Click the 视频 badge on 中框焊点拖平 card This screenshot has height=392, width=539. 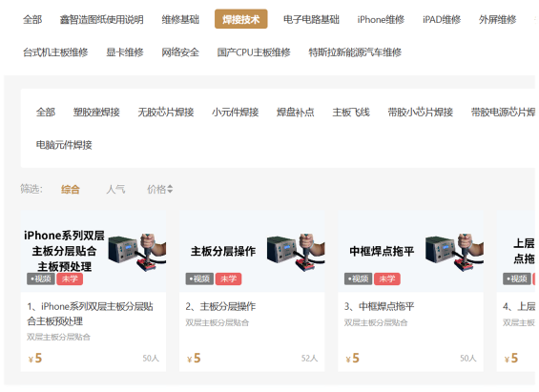coord(359,279)
